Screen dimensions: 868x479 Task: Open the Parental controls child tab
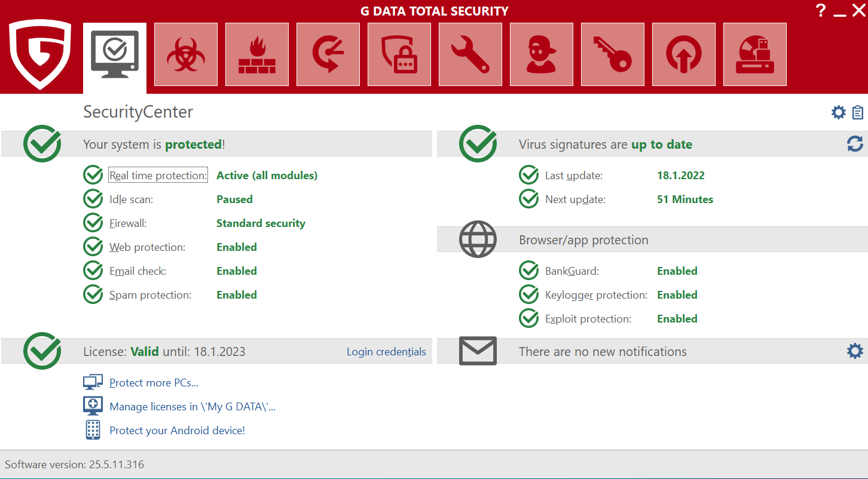(542, 54)
